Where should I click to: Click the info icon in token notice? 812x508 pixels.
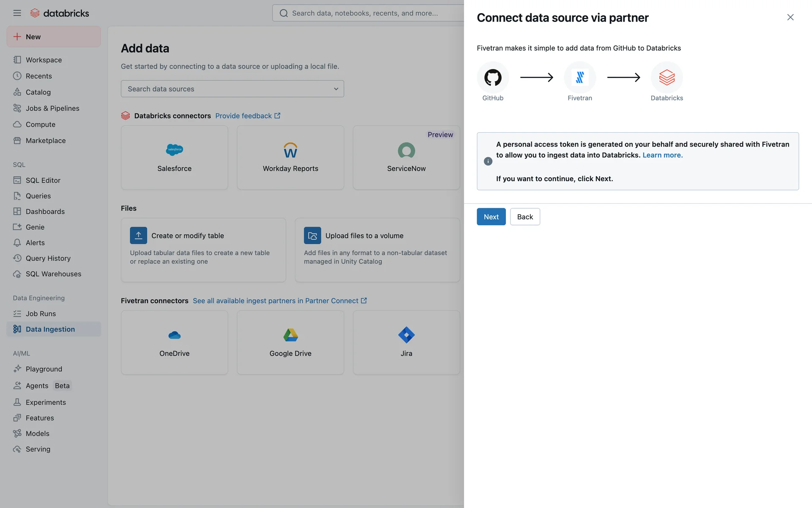tap(488, 161)
